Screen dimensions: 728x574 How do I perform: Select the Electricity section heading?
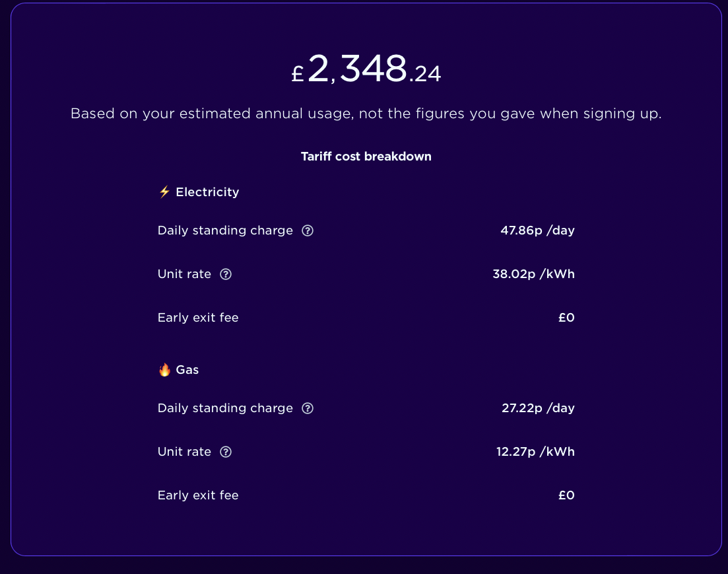[x=207, y=192]
